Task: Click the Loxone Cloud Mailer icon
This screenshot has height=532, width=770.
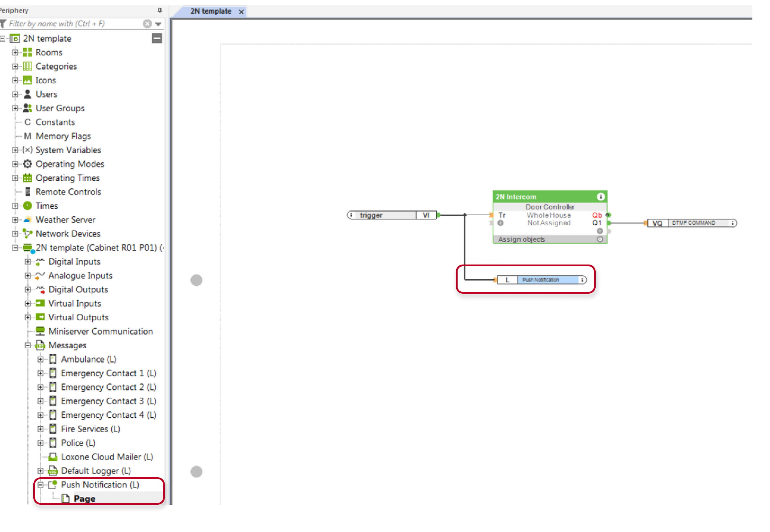Action: click(x=53, y=457)
